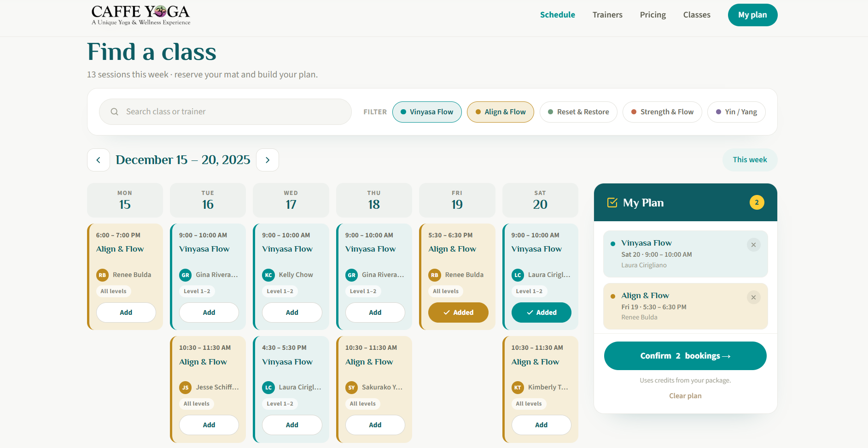This screenshot has height=448, width=868.
Task: Click the RB avatar on Friday card
Action: pyautogui.click(x=435, y=275)
